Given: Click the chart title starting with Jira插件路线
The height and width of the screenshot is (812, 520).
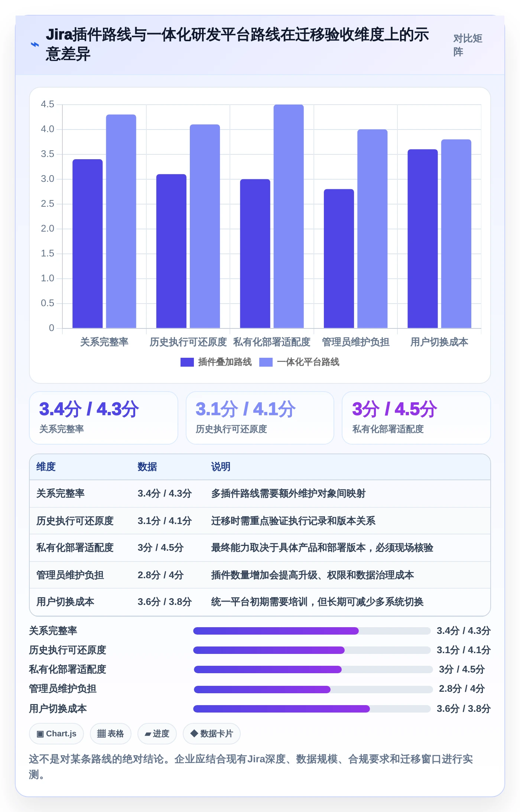Looking at the screenshot, I should pyautogui.click(x=238, y=45).
